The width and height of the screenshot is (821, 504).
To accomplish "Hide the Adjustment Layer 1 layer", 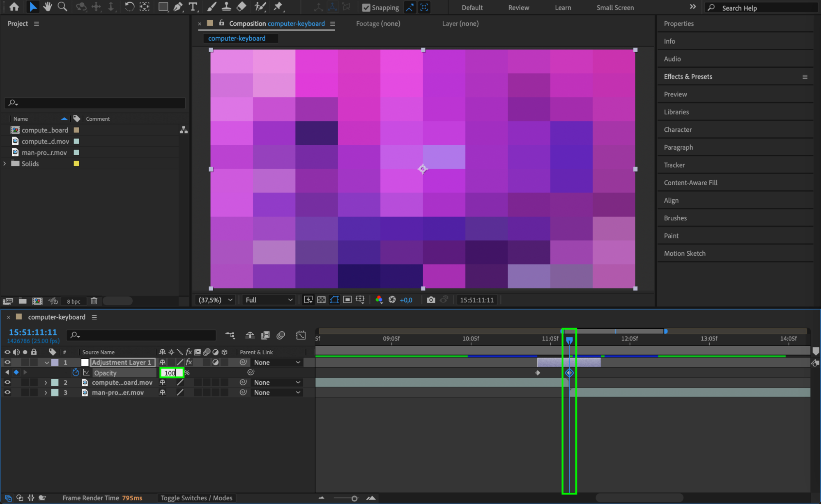I will point(7,362).
